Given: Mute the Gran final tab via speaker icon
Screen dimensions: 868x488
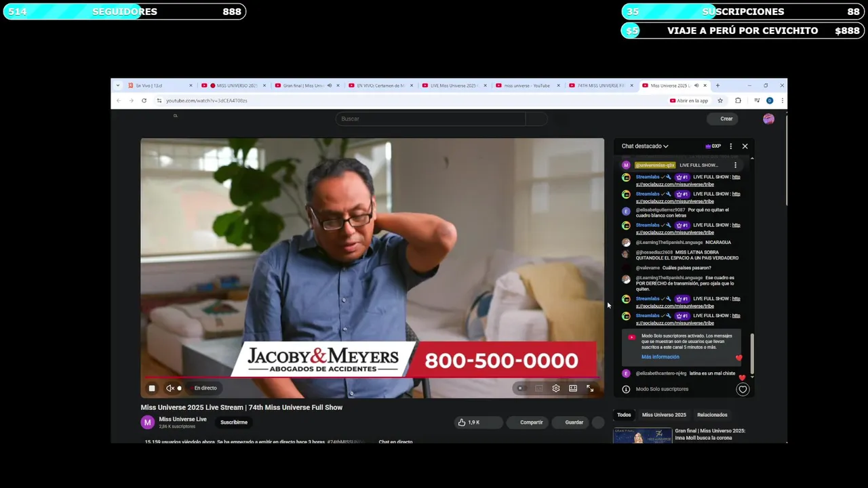Looking at the screenshot, I should pos(330,85).
